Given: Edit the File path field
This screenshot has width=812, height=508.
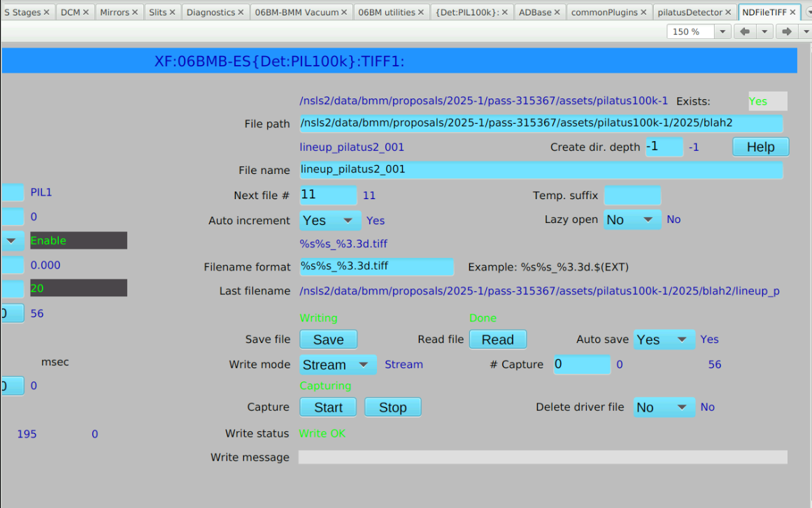Looking at the screenshot, I should (541, 123).
